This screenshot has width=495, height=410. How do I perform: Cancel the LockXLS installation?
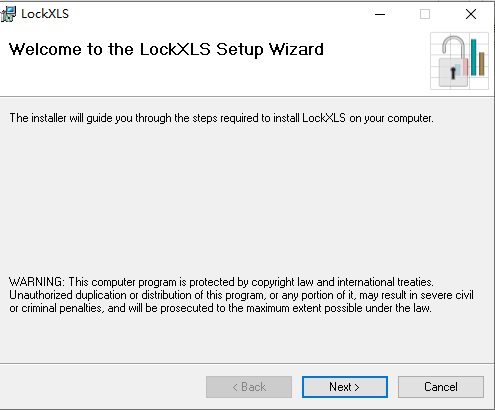[441, 387]
